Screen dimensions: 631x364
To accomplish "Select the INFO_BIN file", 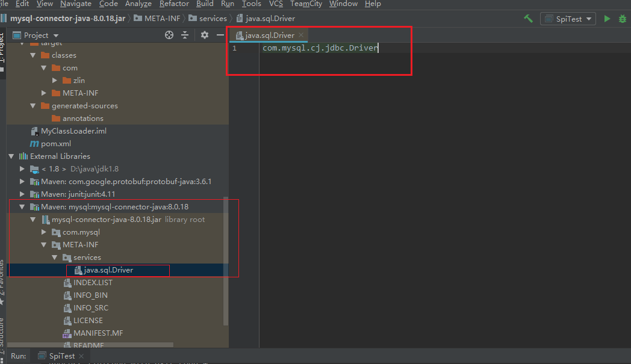I will 90,295.
